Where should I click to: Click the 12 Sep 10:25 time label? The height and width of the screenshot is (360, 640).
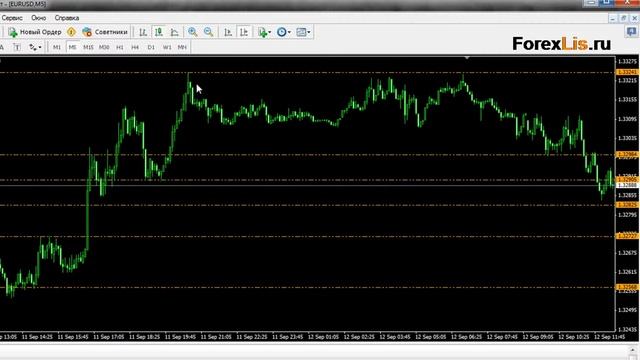[x=574, y=337]
